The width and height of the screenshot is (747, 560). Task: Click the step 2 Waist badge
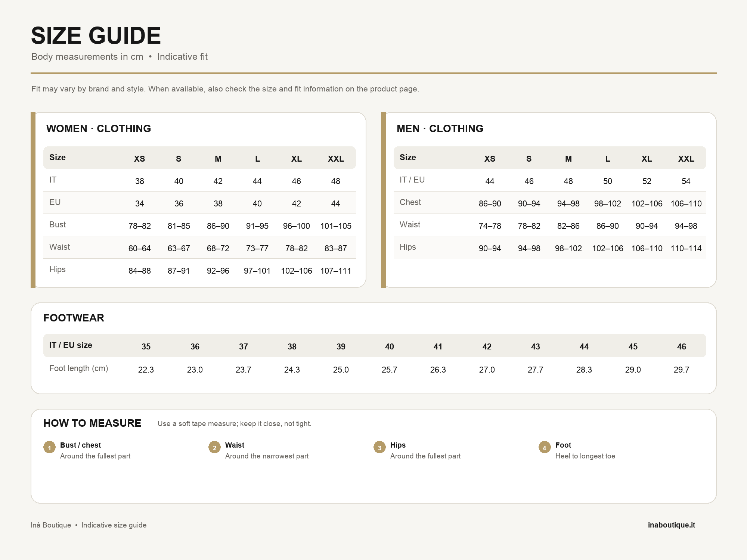coord(214,447)
